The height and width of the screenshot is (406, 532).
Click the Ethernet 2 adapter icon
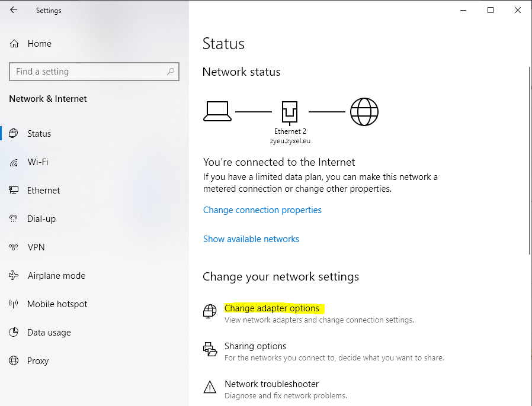tap(290, 111)
